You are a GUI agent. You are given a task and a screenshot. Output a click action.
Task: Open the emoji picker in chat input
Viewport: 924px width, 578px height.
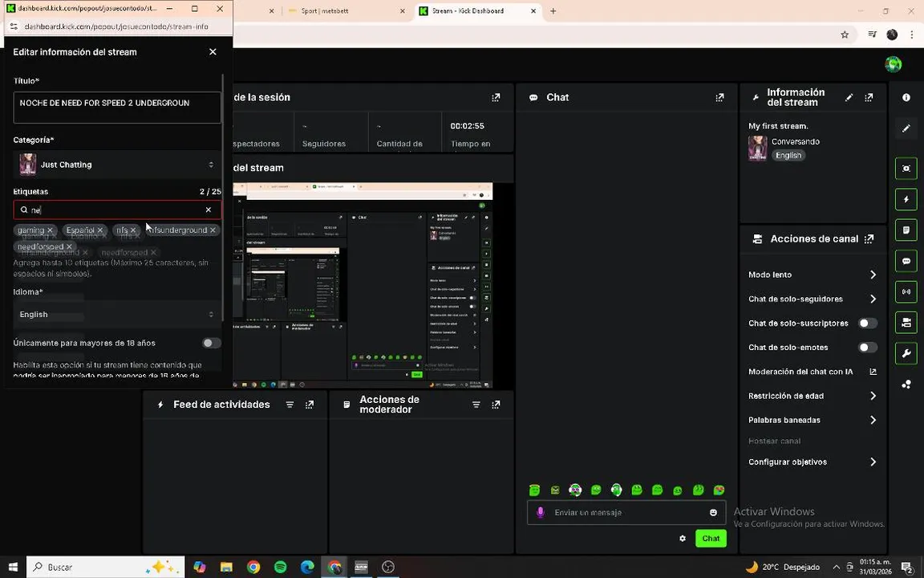point(713,512)
